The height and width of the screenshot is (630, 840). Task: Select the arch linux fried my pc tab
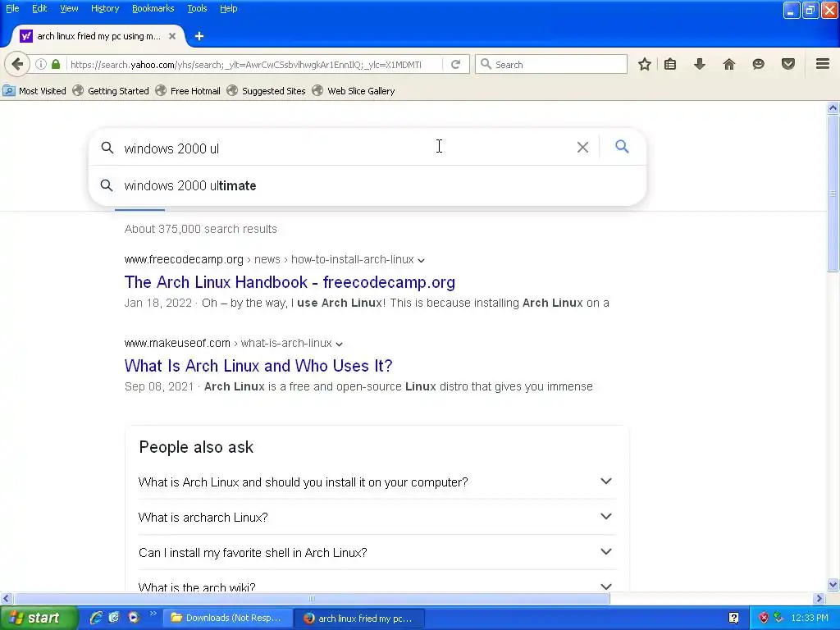(x=98, y=36)
